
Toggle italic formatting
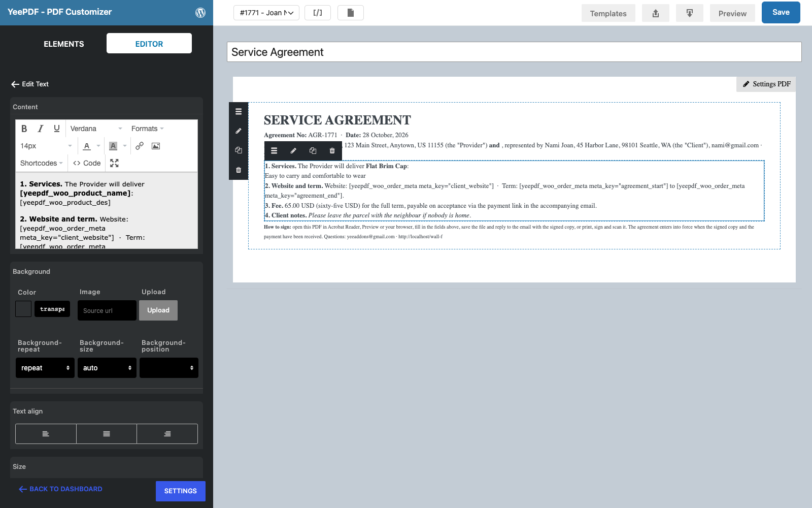tap(41, 129)
